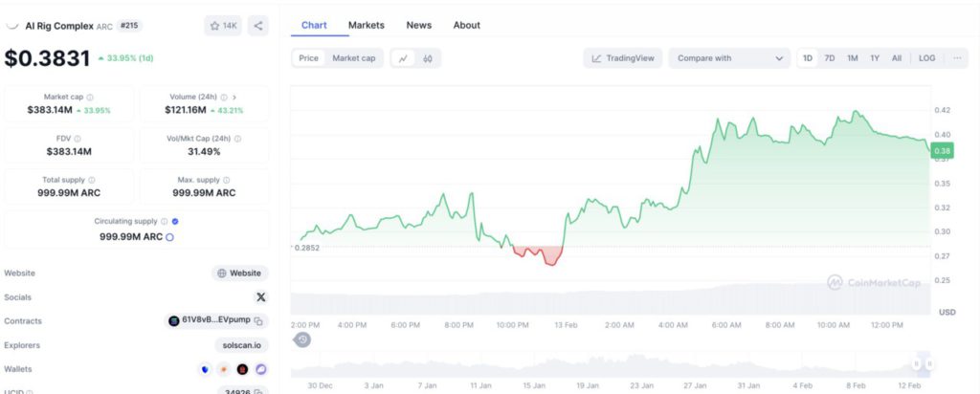The image size is (980, 394).
Task: Visit the project Website link
Action: tap(240, 273)
